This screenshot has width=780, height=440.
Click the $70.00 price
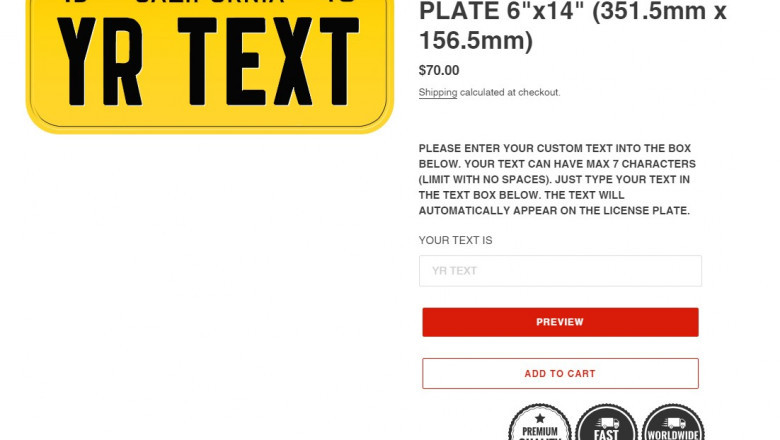pyautogui.click(x=439, y=71)
